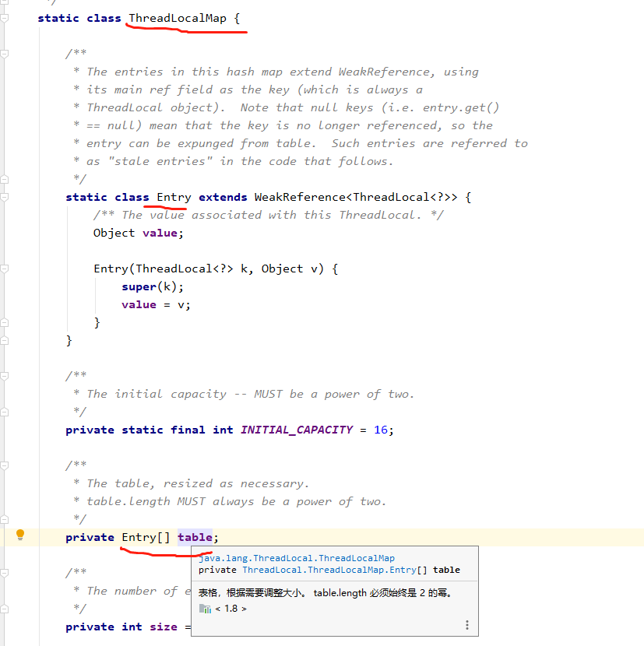Fold the Entry class at its closing brace

tap(4, 341)
